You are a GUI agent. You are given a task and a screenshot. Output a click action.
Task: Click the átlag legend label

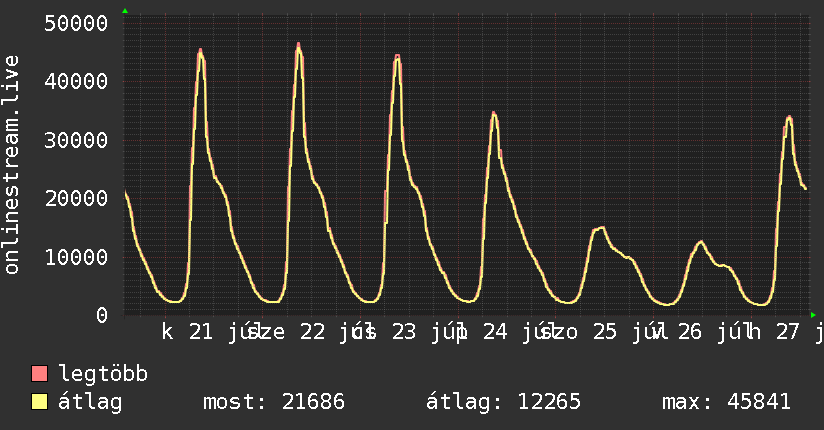(x=90, y=402)
